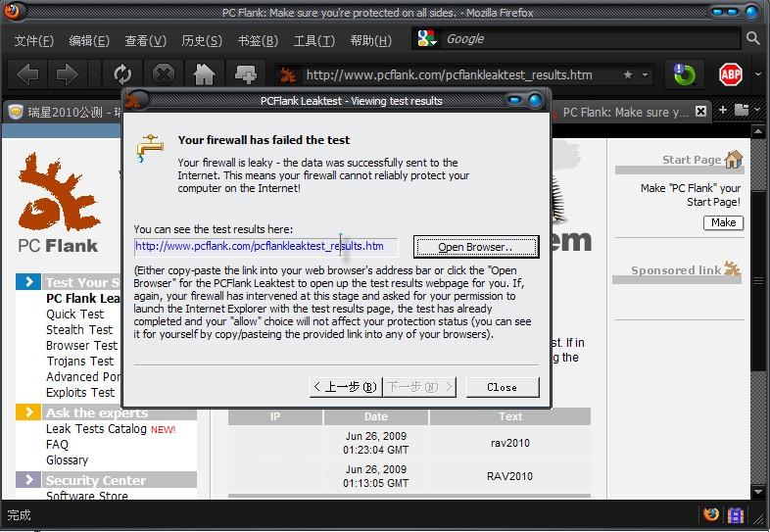Click Open Browser button in Leaktest dialog
The width and height of the screenshot is (770, 532).
point(476,247)
